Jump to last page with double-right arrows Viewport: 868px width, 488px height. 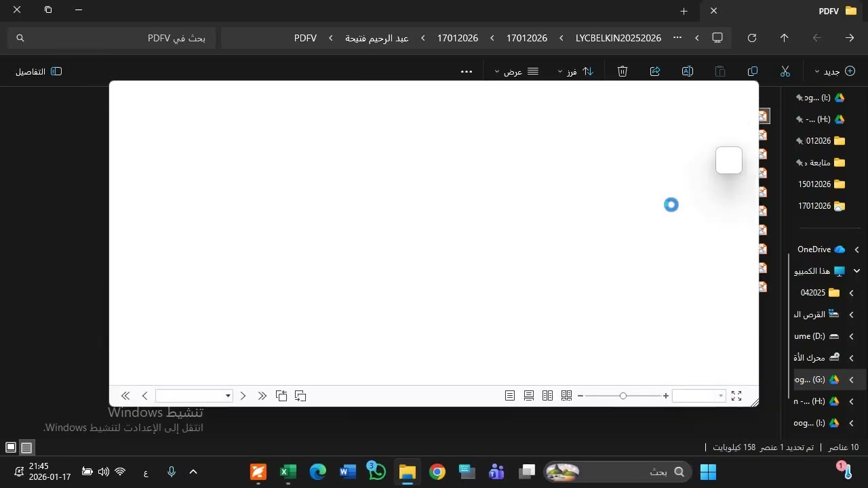[x=262, y=396]
